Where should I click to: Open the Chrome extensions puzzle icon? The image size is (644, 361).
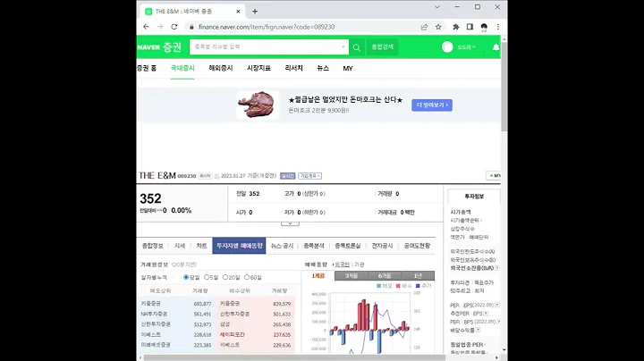coord(456,27)
